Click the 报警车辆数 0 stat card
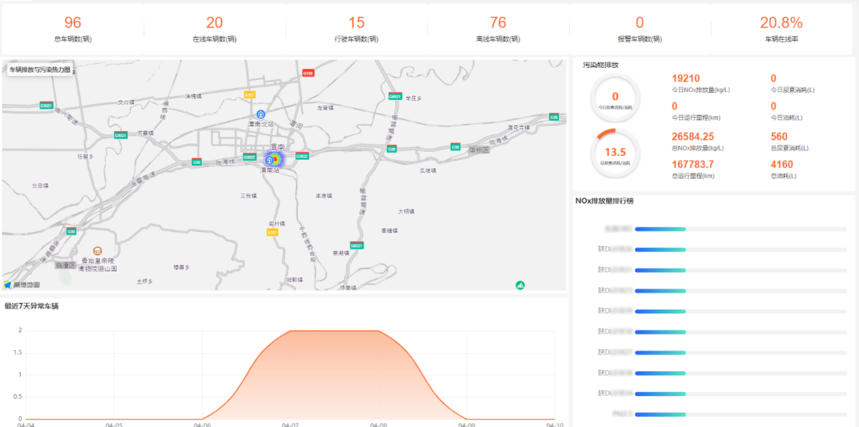Viewport: 859px width, 427px height. [x=640, y=28]
